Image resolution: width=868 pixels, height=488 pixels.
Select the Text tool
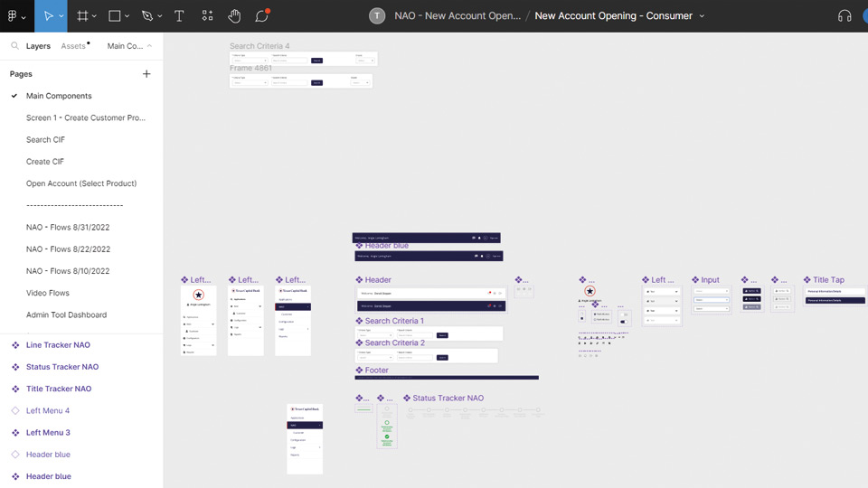coord(179,16)
